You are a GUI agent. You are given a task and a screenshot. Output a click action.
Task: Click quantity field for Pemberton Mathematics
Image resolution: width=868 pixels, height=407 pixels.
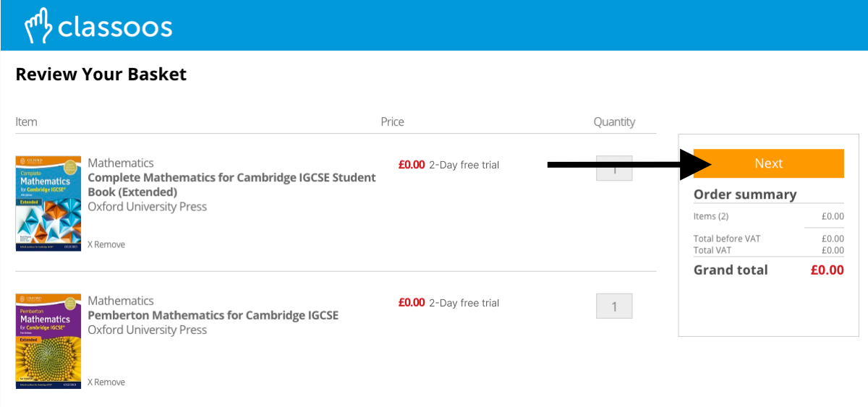[614, 306]
